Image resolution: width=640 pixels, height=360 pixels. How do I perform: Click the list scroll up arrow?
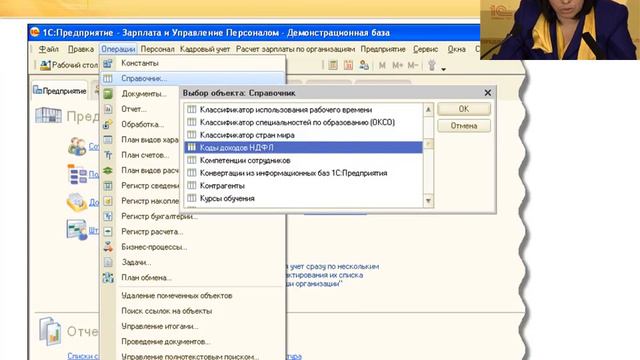[428, 109]
